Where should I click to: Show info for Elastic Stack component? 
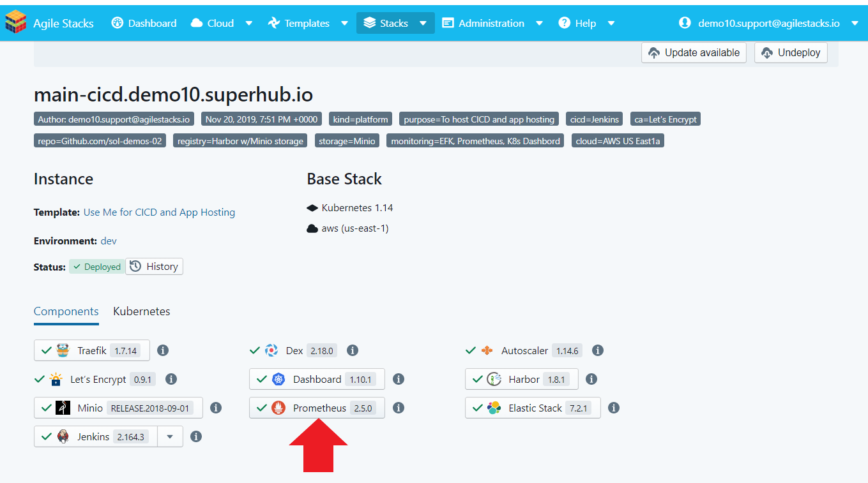614,408
